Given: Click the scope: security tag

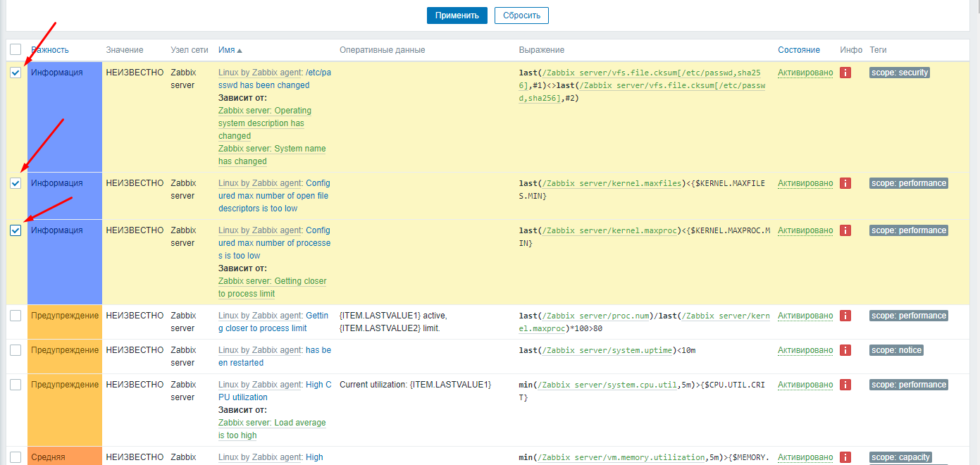Looking at the screenshot, I should 899,73.
